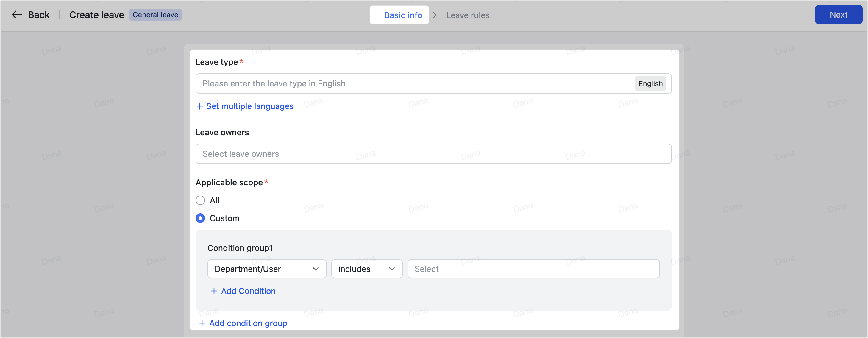The width and height of the screenshot is (868, 338).
Task: Click the Add condition group link
Action: click(248, 323)
